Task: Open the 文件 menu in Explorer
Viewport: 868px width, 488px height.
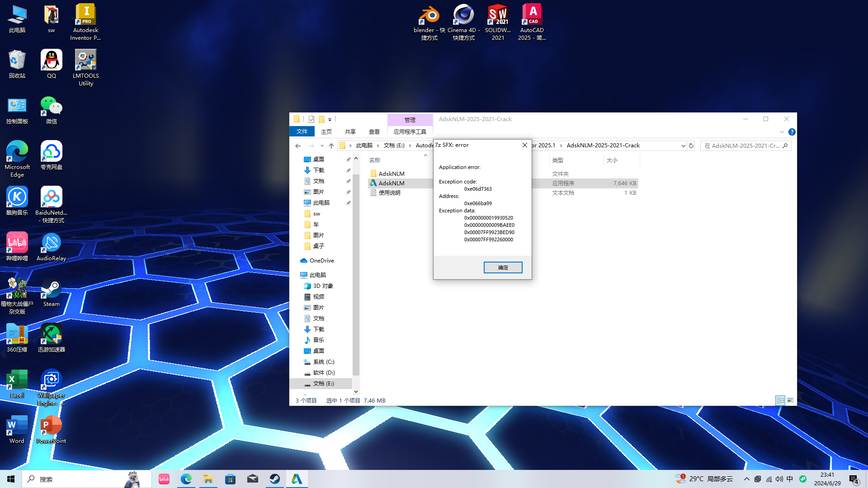Action: point(302,131)
